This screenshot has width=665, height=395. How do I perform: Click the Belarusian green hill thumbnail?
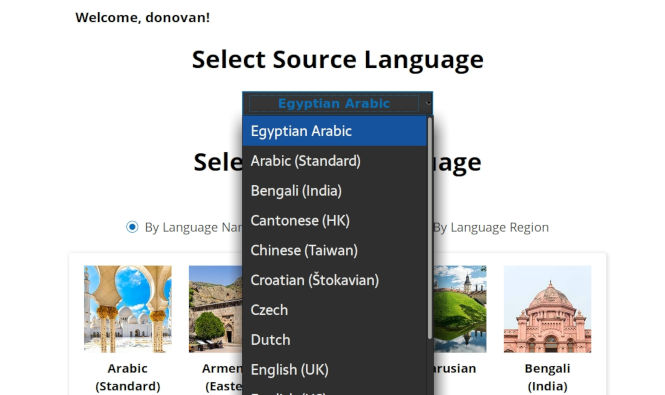(x=460, y=309)
